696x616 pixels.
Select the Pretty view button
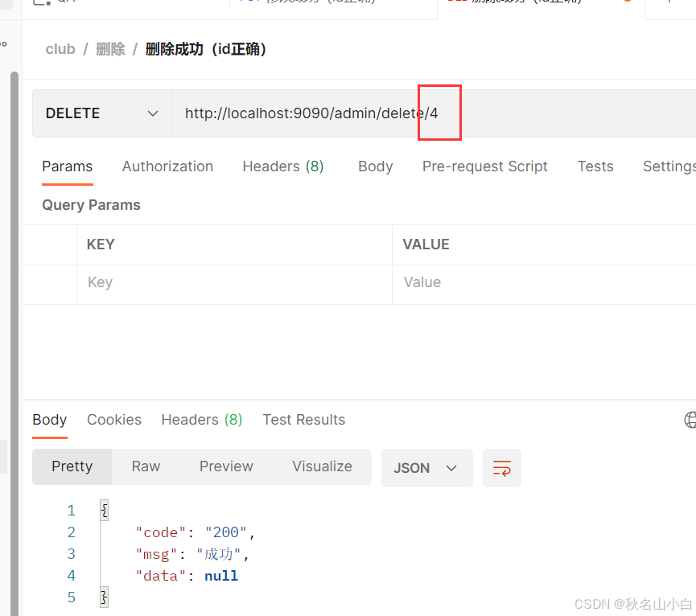[72, 466]
